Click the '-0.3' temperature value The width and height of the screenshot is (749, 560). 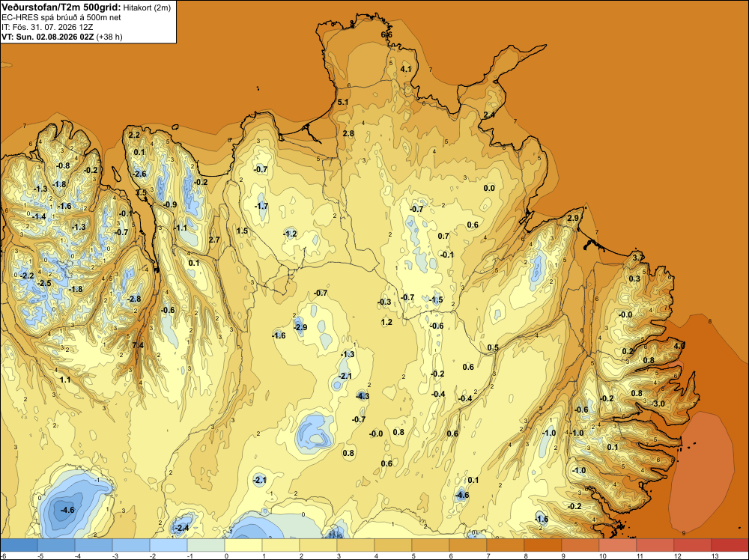[384, 302]
